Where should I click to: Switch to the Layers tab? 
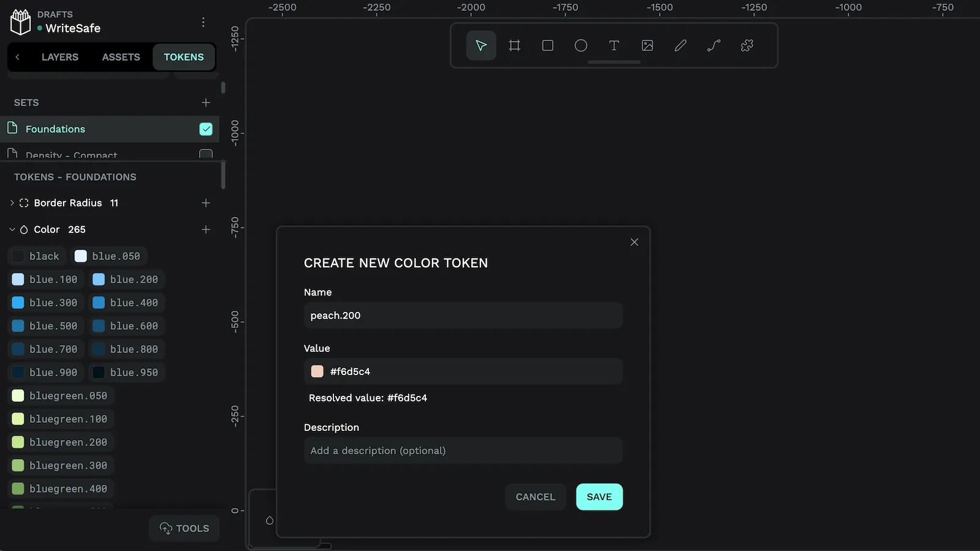60,57
